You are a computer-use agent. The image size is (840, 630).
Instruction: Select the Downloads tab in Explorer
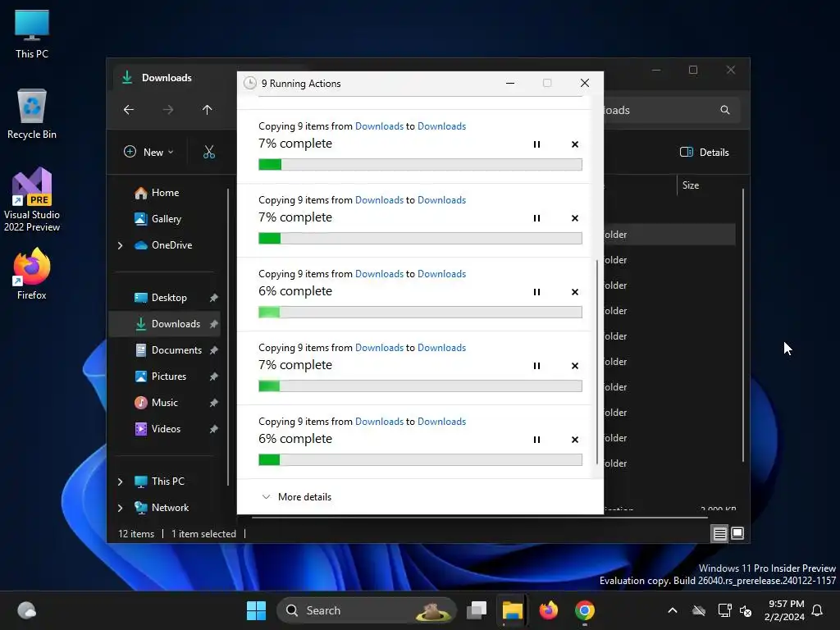tap(166, 78)
